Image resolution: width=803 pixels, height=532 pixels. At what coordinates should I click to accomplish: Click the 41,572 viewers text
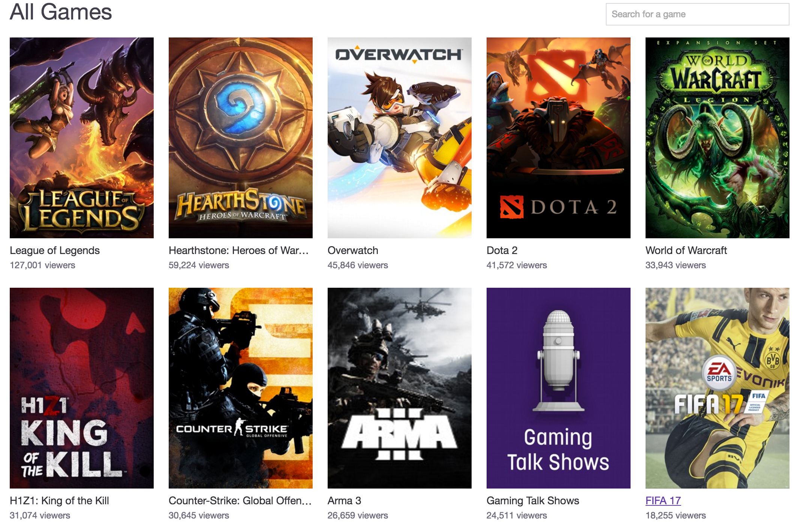coord(517,265)
